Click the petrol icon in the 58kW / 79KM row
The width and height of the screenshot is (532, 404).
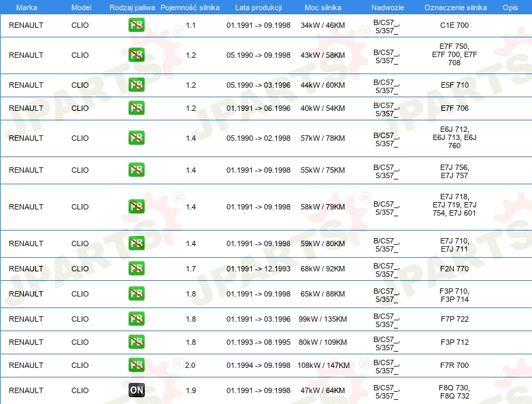coord(136,206)
